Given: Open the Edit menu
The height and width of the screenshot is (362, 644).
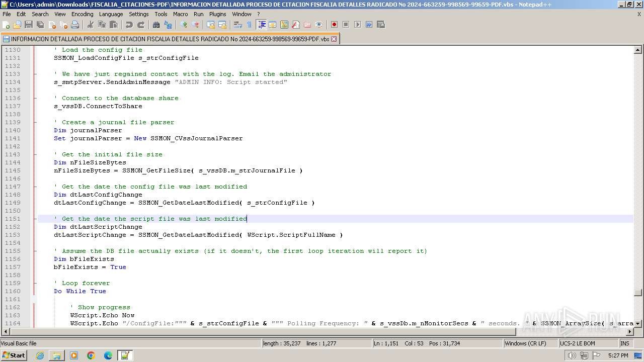Looking at the screenshot, I should (x=21, y=14).
